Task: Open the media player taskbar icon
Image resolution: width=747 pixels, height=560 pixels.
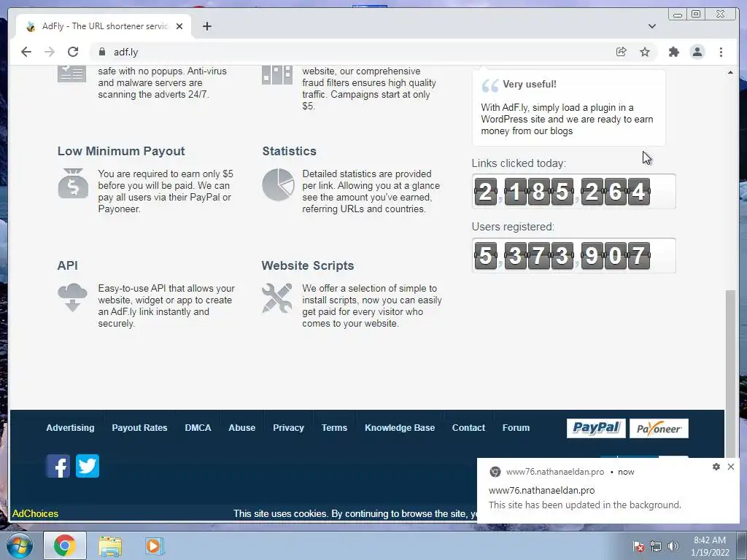Action: pyautogui.click(x=155, y=545)
